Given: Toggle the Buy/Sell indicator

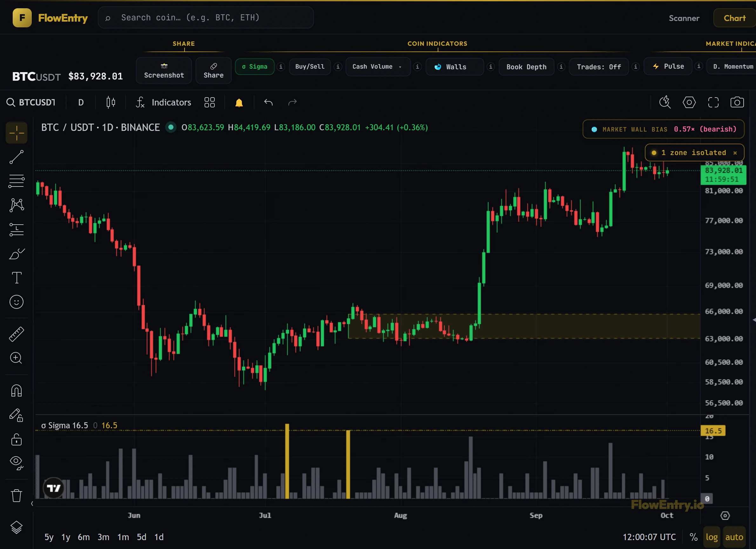Looking at the screenshot, I should click(310, 67).
